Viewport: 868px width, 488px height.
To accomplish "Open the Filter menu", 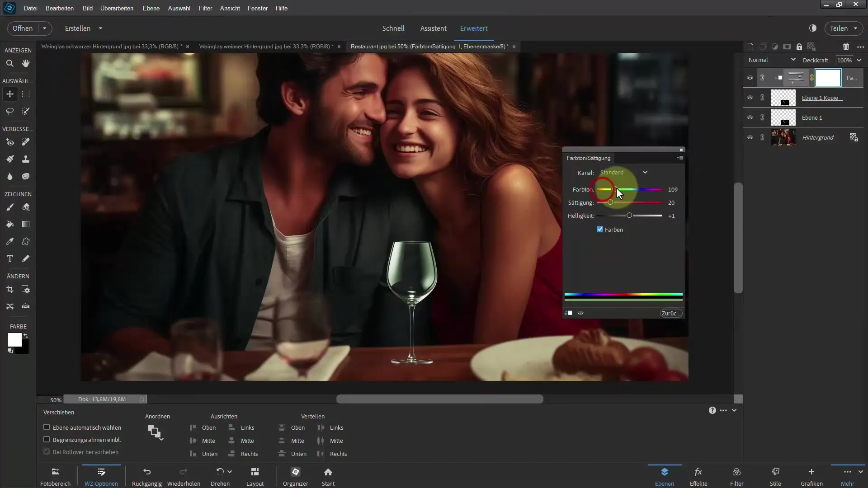I will [205, 8].
